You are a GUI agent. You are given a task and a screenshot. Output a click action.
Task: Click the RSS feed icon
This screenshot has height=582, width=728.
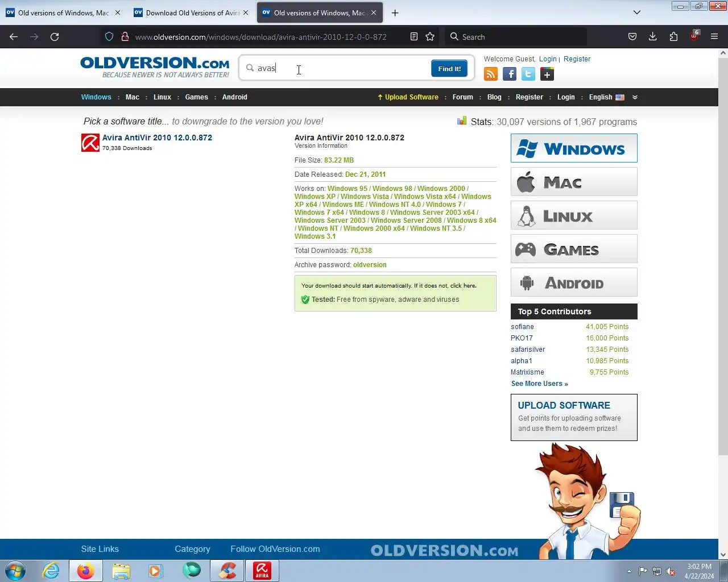(491, 74)
